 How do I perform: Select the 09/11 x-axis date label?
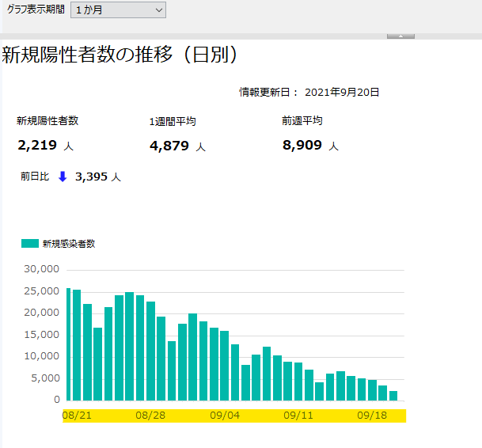coord(298,416)
